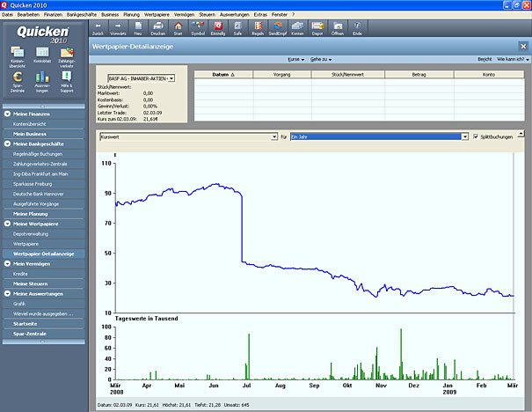Collapse the Meine Finanzen section
This screenshot has height=412, width=532.
pos(7,114)
